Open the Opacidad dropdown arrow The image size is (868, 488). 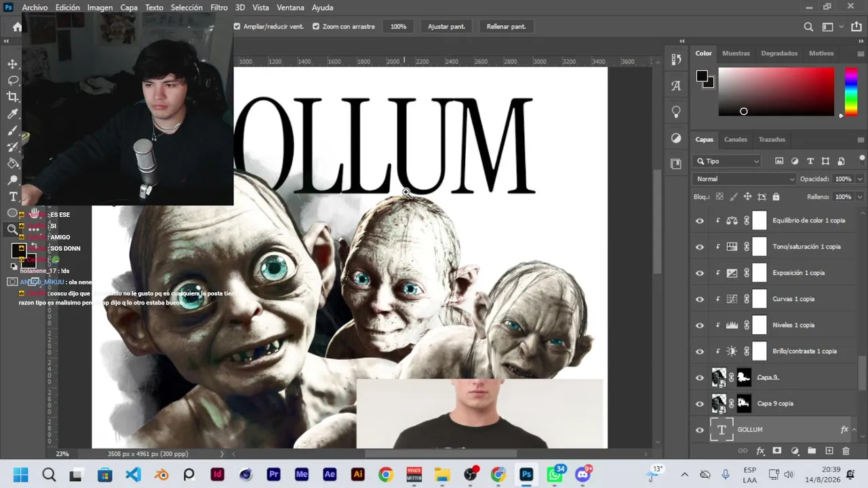[x=860, y=179]
